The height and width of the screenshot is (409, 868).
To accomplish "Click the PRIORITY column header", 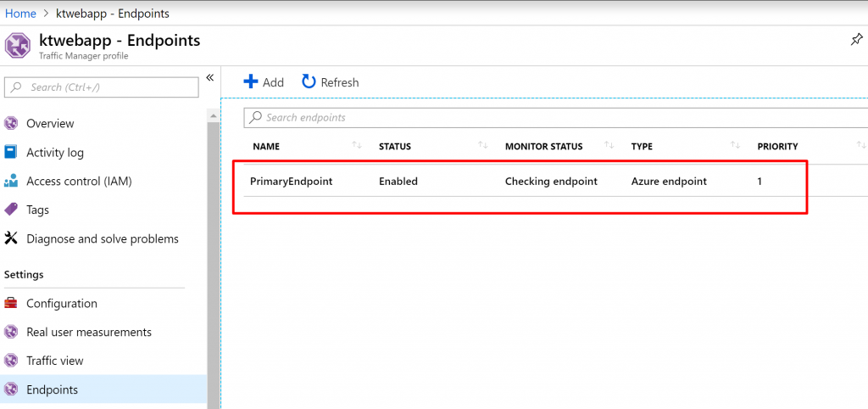I will coord(778,147).
